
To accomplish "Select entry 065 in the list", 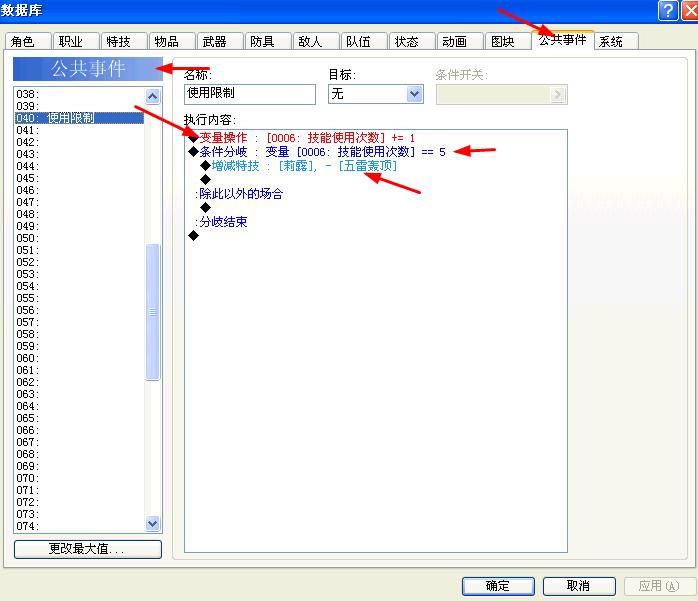I will [x=79, y=418].
